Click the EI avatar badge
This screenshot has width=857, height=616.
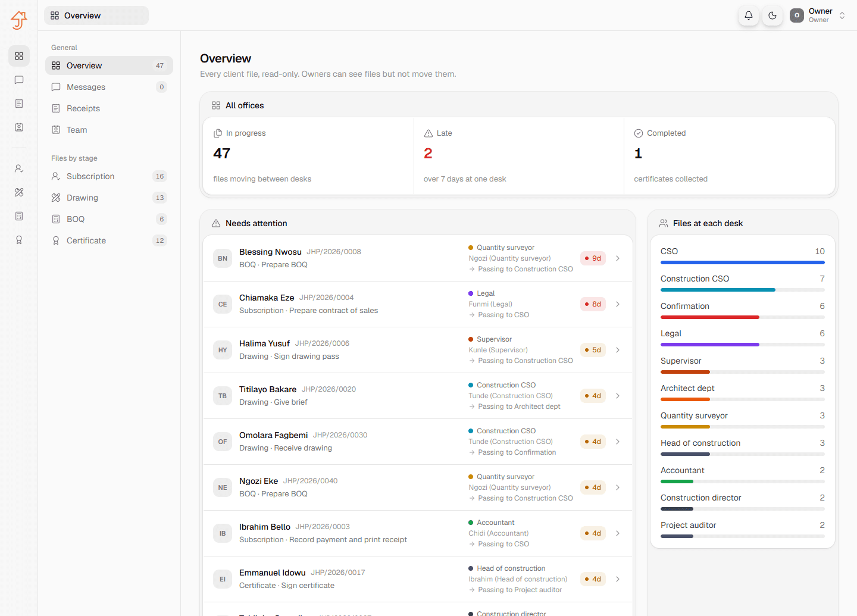(x=223, y=579)
